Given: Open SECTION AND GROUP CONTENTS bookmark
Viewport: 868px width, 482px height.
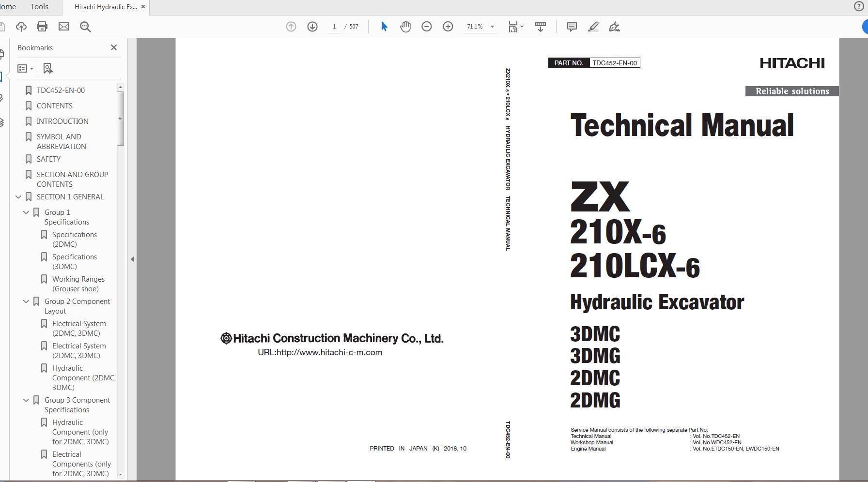Looking at the screenshot, I should (73, 180).
